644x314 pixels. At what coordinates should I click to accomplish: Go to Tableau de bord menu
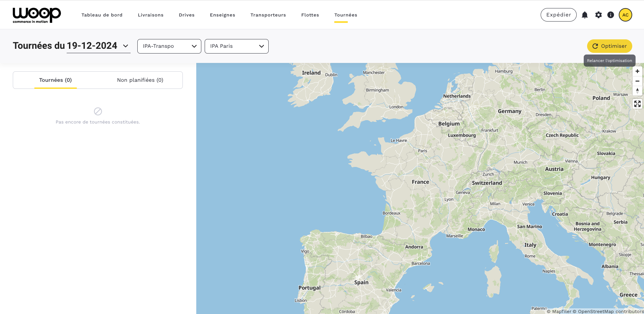coord(102,15)
